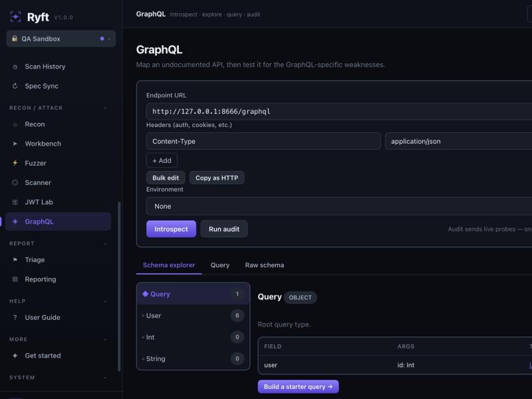Click the Content-Type header name field
Screen dimensions: 532x399
click(x=263, y=141)
